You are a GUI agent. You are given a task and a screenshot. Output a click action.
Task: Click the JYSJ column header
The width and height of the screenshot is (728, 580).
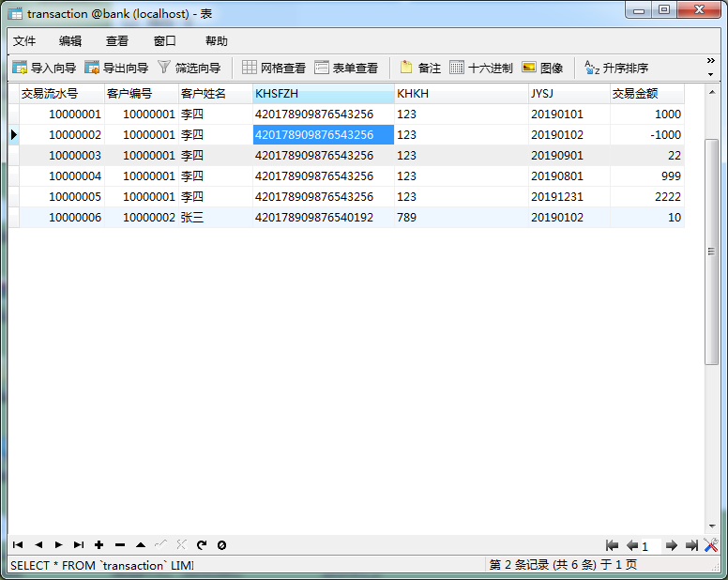pyautogui.click(x=569, y=93)
